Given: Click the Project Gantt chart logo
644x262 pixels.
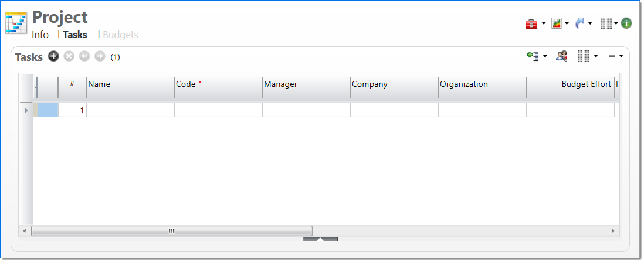Looking at the screenshot, I should click(16, 22).
